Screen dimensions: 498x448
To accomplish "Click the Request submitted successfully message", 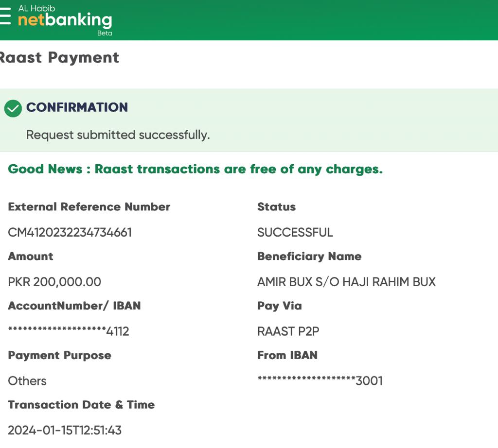I will coord(118,135).
